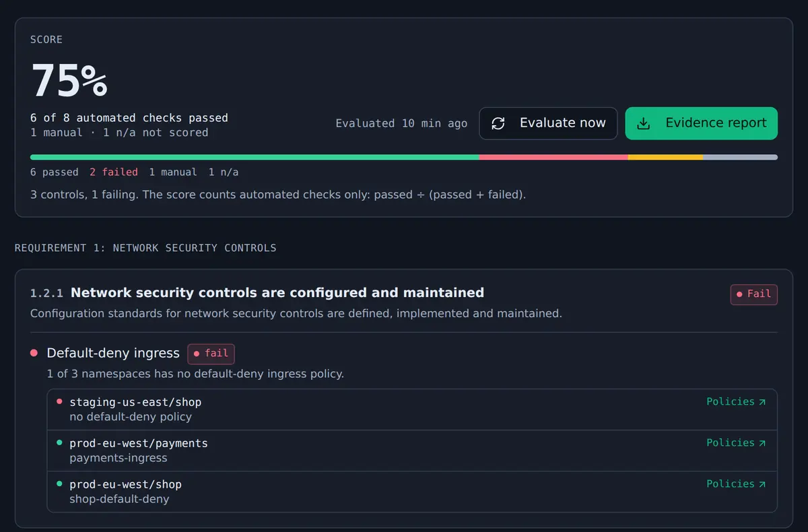Screen dimensions: 808x532
Task: Click '6 of 8 automated checks passed'
Action: (x=129, y=118)
